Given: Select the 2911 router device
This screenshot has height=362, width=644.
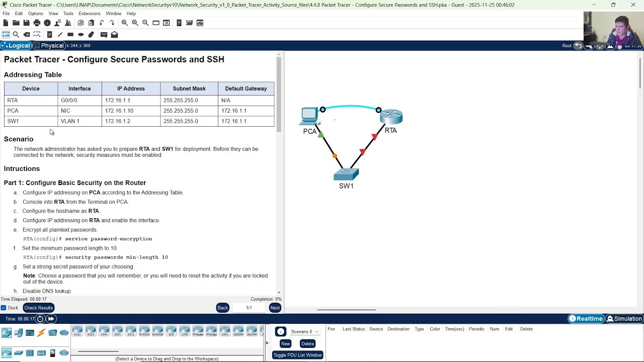Looking at the screenshot, I should [x=131, y=331].
